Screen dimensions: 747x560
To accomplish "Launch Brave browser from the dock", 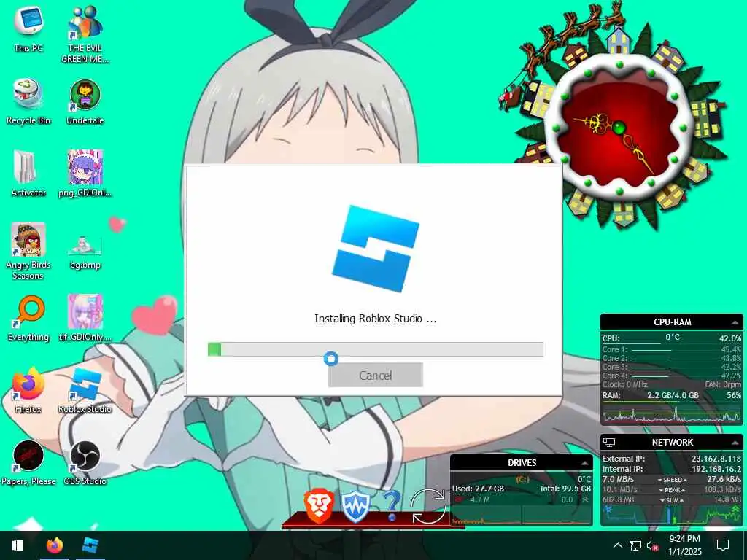I will [x=318, y=507].
